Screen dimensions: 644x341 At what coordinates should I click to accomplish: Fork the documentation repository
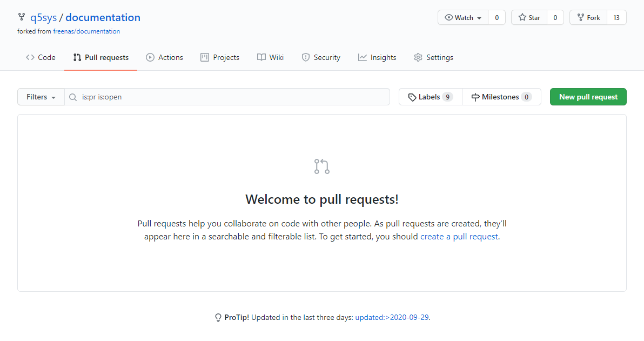588,18
